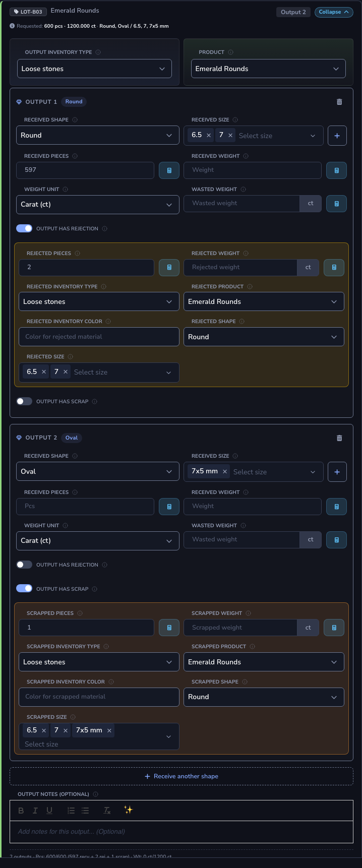362x868 pixels.
Task: Apply bold formatting in output notes
Action: click(21, 811)
